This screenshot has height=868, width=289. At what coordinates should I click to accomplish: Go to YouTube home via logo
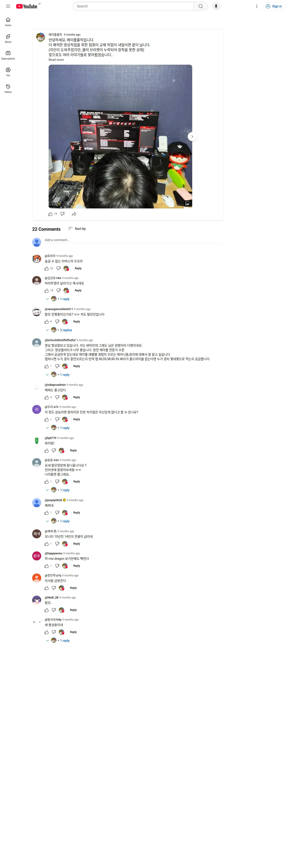(x=27, y=6)
